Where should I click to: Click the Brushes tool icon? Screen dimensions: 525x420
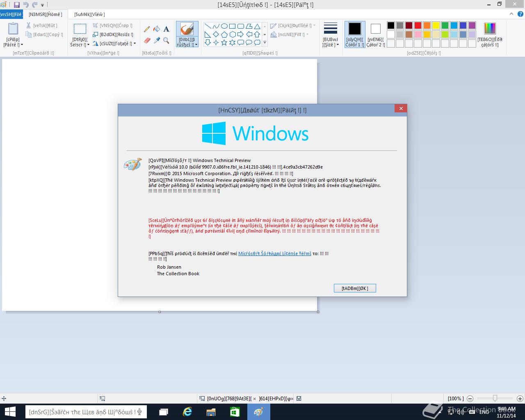(x=187, y=30)
